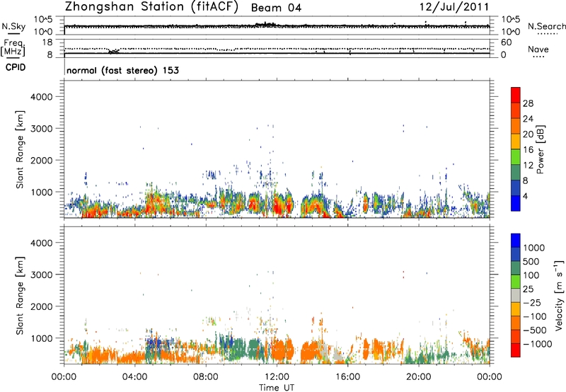The image size is (566, 392).
Task: Click 'normal (fast stereo) 153' text
Action: (x=122, y=70)
